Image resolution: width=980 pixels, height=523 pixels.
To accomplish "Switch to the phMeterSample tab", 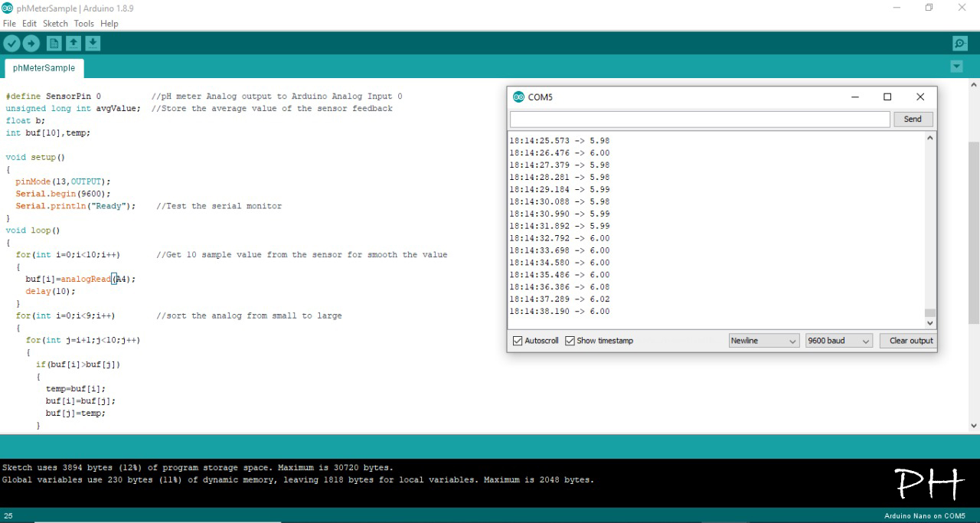I will pos(44,67).
